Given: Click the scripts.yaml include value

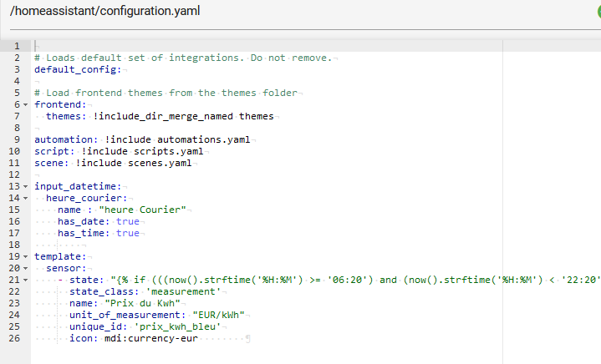Looking at the screenshot, I should click(169, 151).
